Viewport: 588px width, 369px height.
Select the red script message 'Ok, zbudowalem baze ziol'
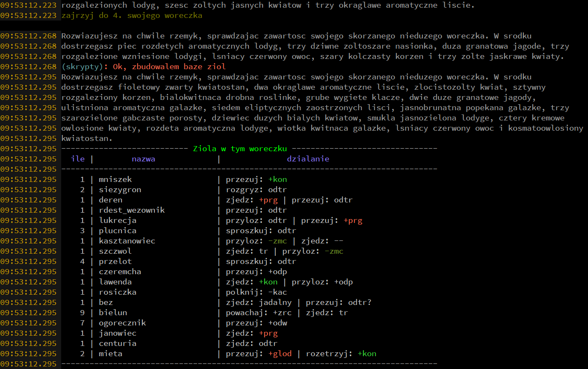tap(169, 66)
